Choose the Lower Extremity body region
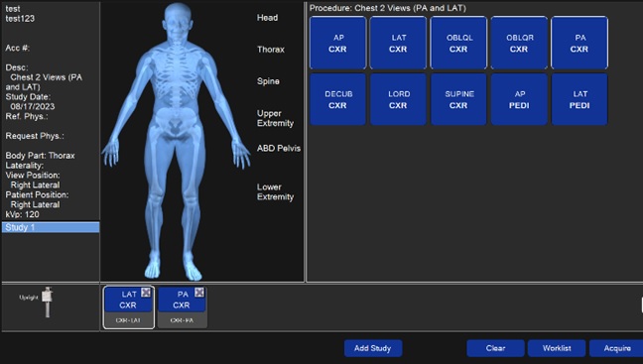Screen dimensions: 643x364 click(x=275, y=191)
